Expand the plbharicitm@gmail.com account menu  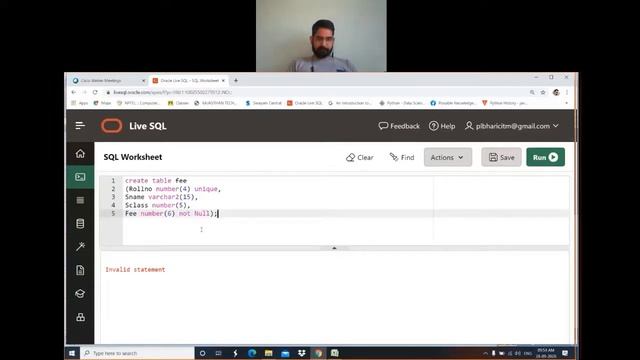511,126
